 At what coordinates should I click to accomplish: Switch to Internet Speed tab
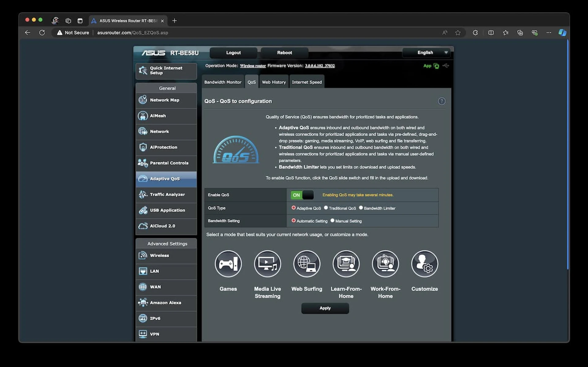click(x=307, y=82)
